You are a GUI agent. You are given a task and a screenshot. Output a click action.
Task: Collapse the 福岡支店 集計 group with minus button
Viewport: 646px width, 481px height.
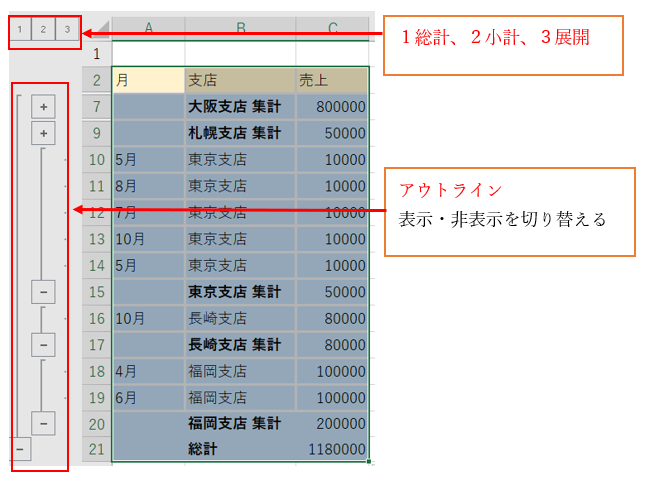44,423
